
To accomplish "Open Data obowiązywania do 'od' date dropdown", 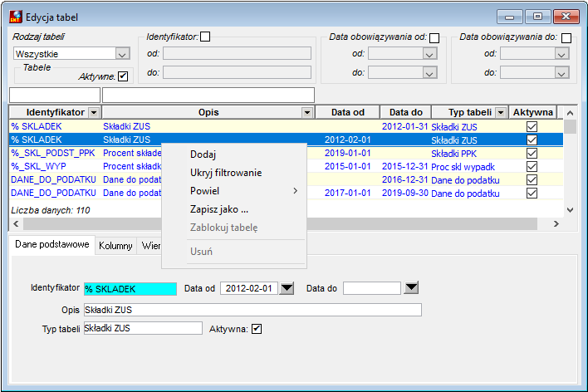I will click(x=561, y=54).
